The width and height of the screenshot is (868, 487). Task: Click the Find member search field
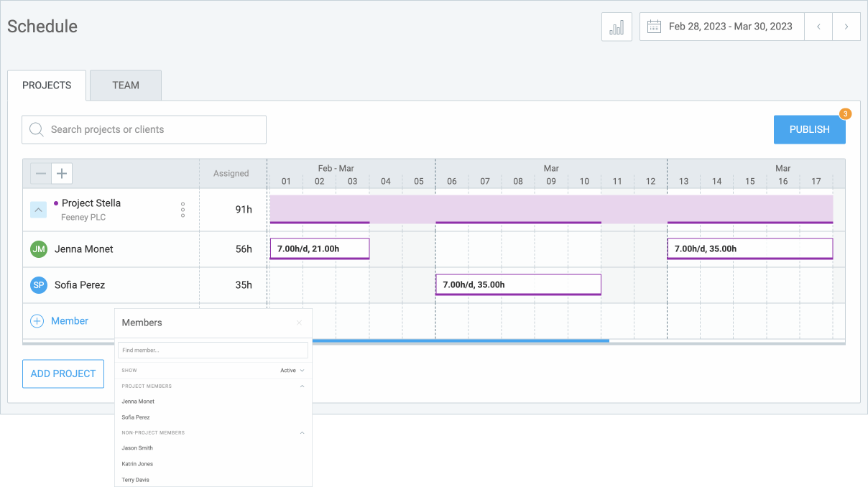213,350
